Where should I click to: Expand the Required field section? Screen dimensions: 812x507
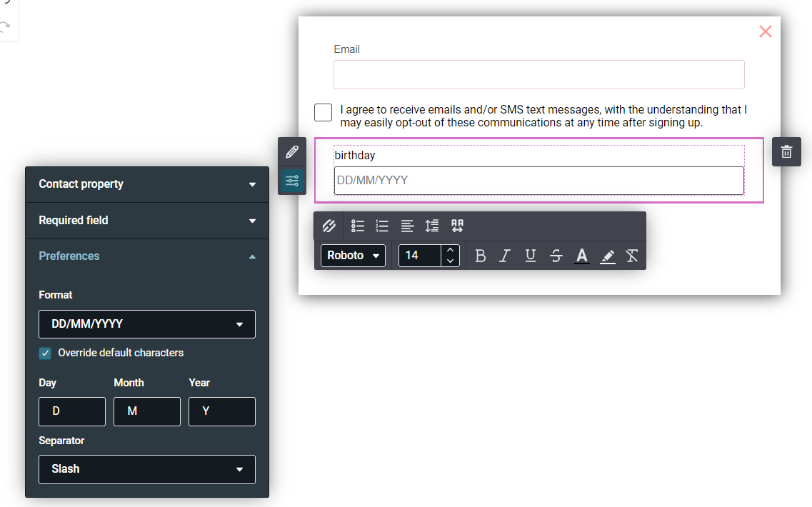pos(147,221)
